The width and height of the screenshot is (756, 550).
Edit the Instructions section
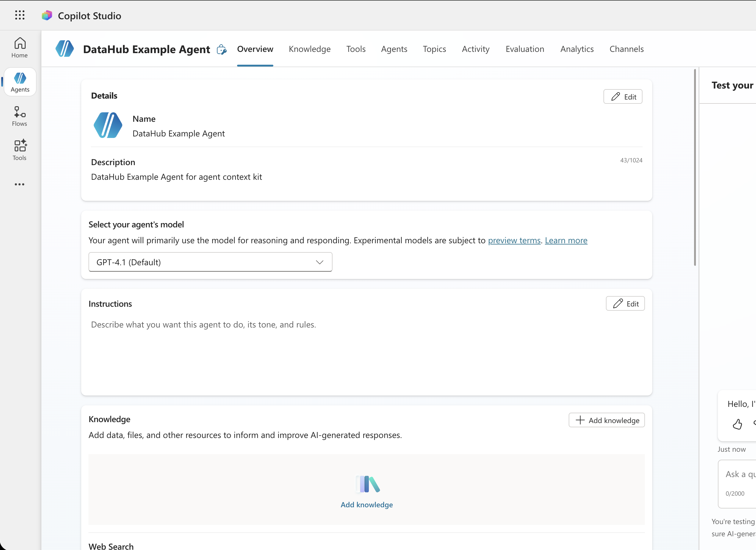pos(625,303)
